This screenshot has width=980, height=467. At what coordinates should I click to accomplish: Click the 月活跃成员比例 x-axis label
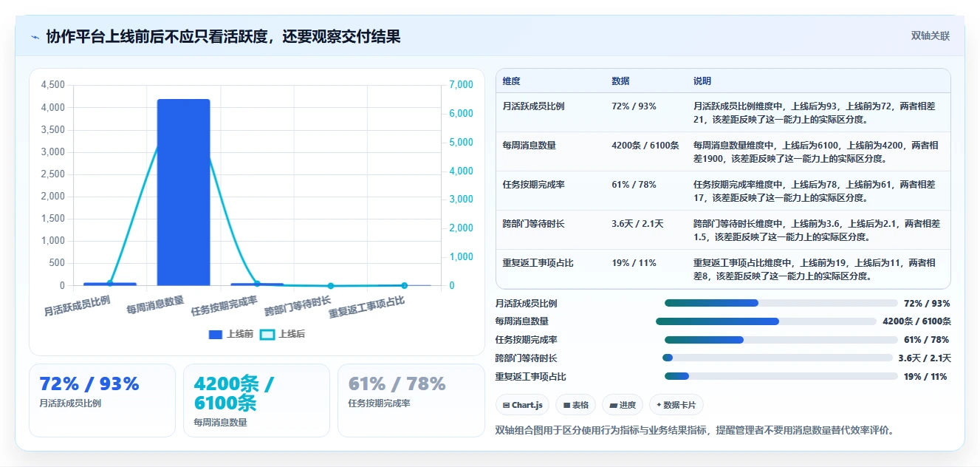[x=77, y=305]
